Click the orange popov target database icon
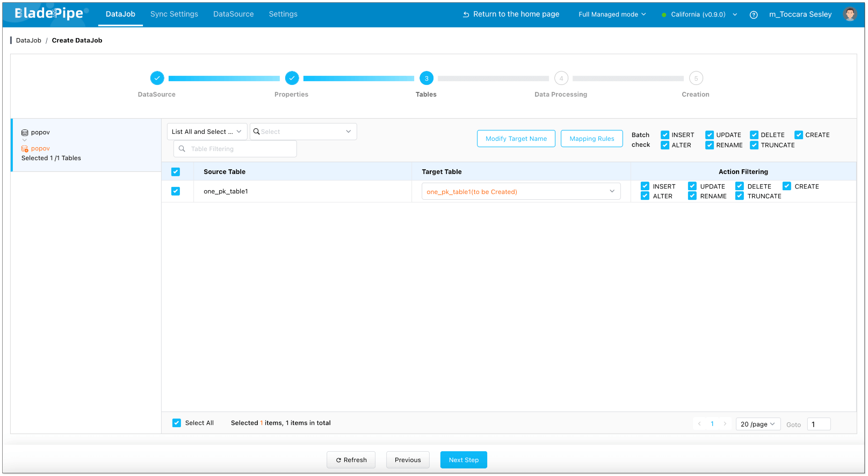Image resolution: width=868 pixels, height=476 pixels. click(x=25, y=149)
